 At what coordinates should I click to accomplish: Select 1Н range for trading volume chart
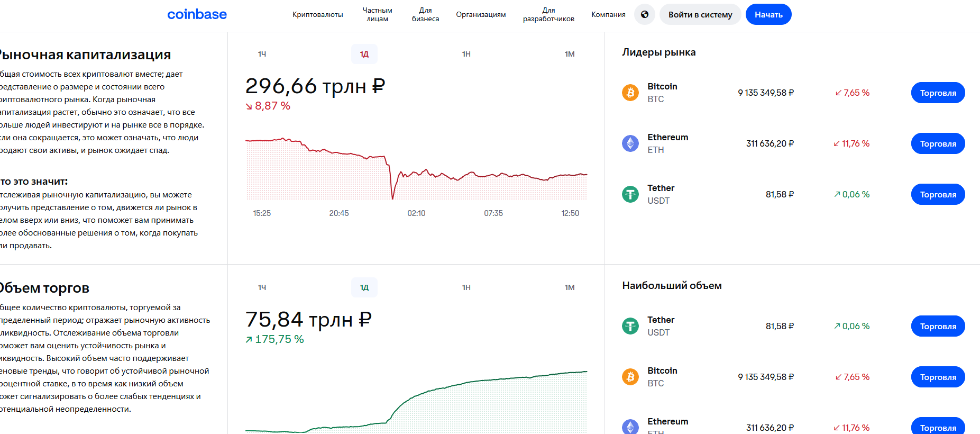[x=466, y=287]
